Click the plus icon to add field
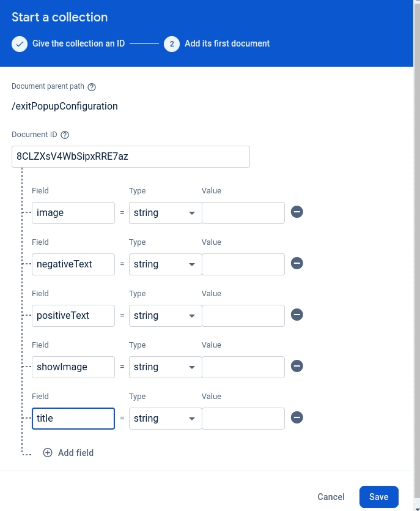The height and width of the screenshot is (511, 420). click(48, 453)
